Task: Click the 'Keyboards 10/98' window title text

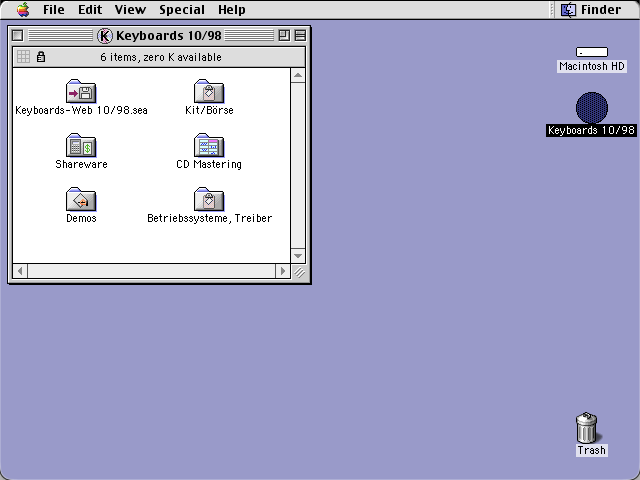Action: tap(169, 36)
